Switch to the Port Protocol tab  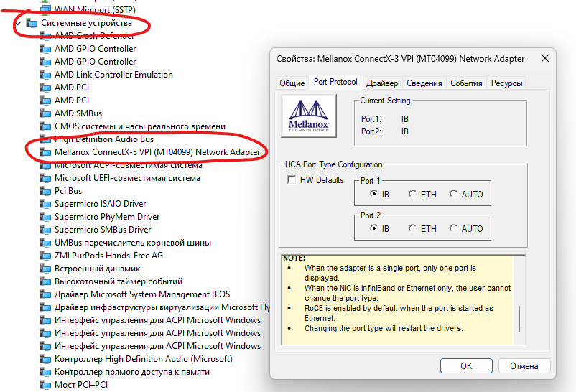coord(335,82)
